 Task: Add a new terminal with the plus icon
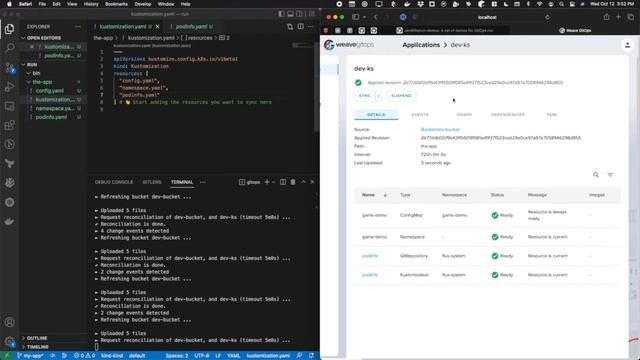pyautogui.click(x=267, y=182)
